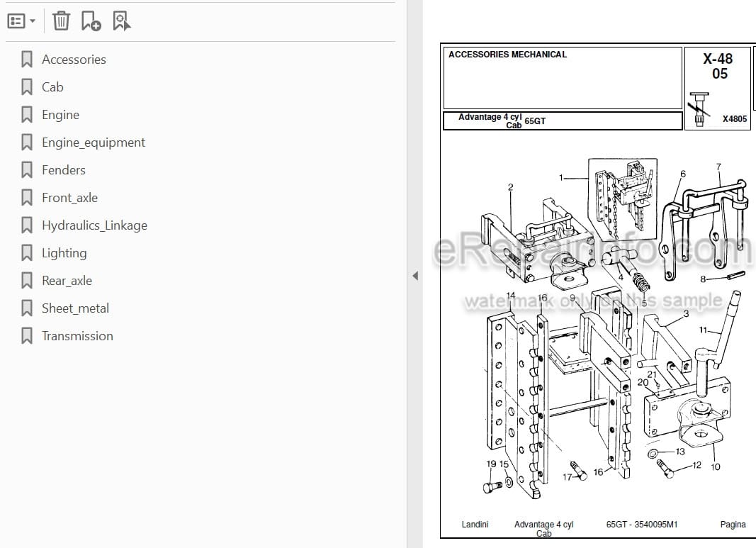Collapse the bookmarks pane with the arrow
Screen dimensions: 756x548
point(415,276)
